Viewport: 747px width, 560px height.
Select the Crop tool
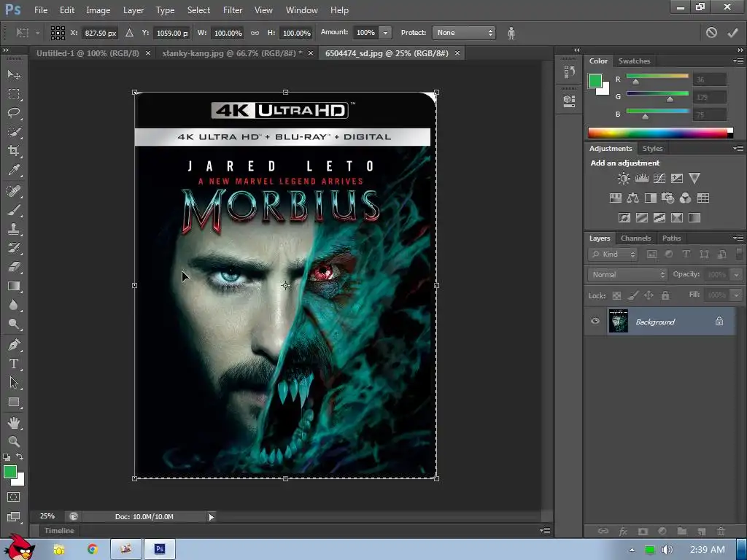(x=14, y=151)
